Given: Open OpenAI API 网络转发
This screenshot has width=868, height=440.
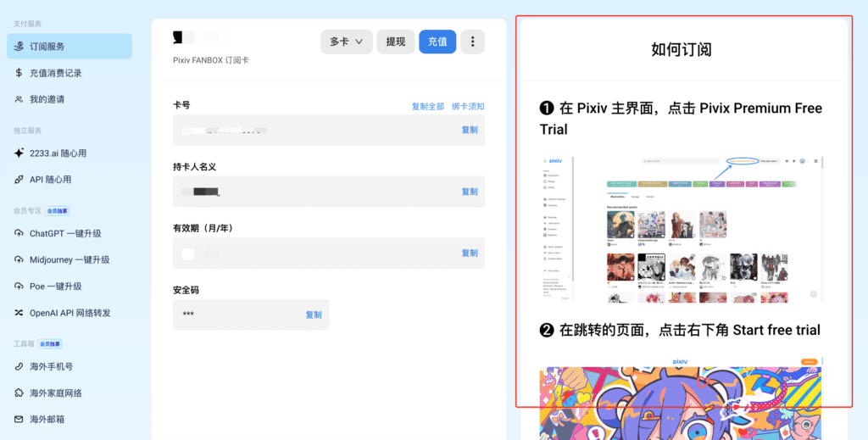Looking at the screenshot, I should coord(70,313).
